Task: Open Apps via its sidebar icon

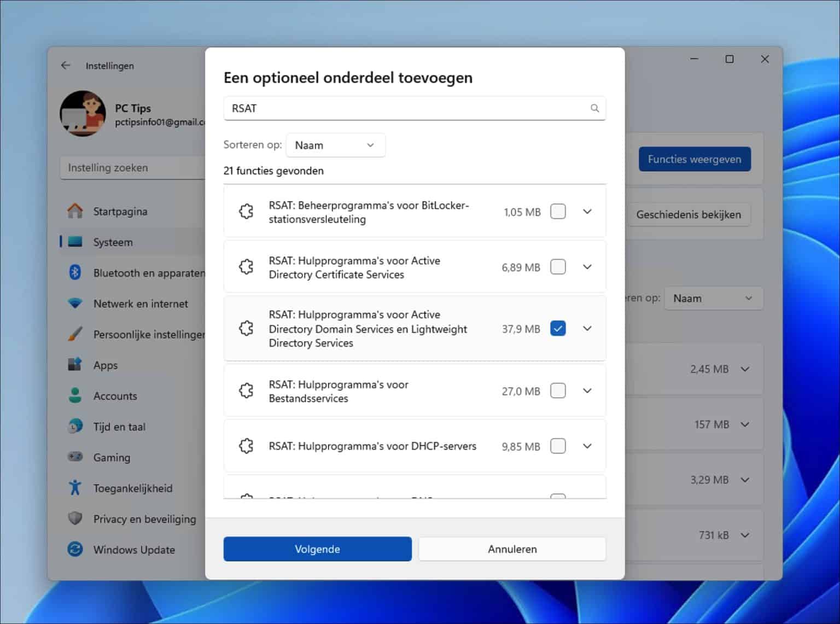Action: click(x=75, y=364)
